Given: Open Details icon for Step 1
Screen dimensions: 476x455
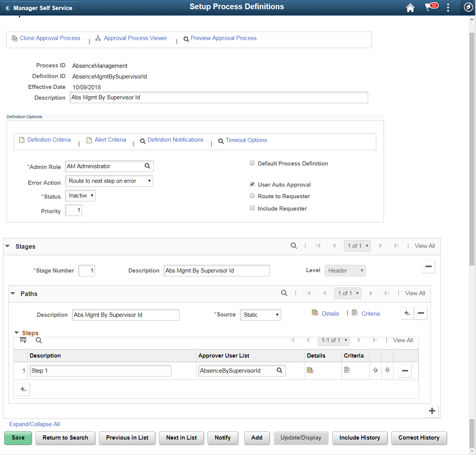Looking at the screenshot, I should tap(310, 370).
